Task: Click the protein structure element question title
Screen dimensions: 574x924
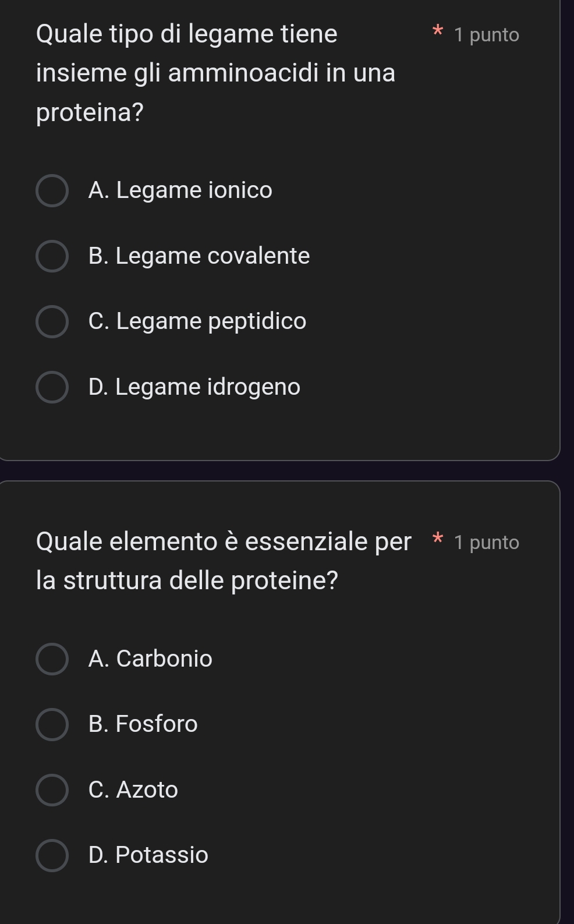Action: pos(223,561)
